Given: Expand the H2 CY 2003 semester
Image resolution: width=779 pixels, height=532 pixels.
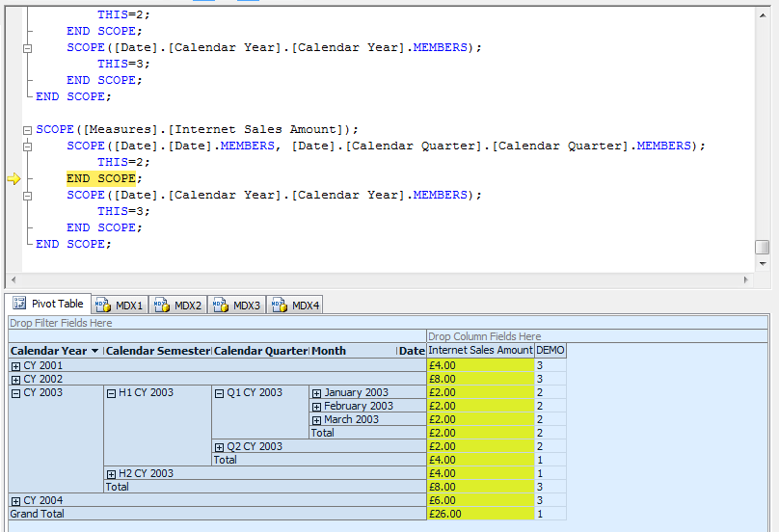Looking at the screenshot, I should click(111, 474).
